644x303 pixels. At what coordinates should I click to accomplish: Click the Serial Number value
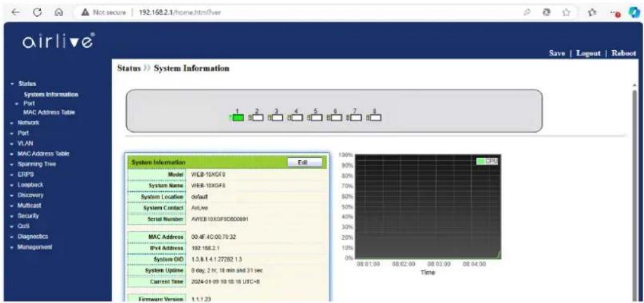pyautogui.click(x=218, y=219)
